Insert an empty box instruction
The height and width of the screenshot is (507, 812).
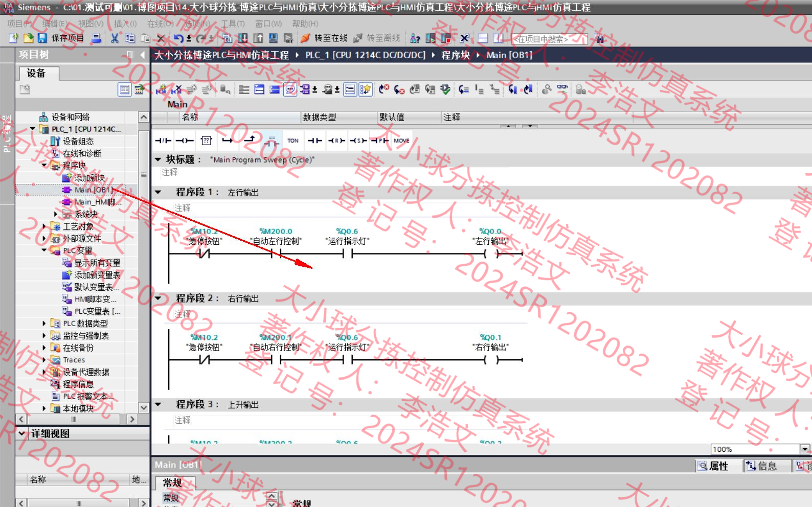pyautogui.click(x=206, y=141)
